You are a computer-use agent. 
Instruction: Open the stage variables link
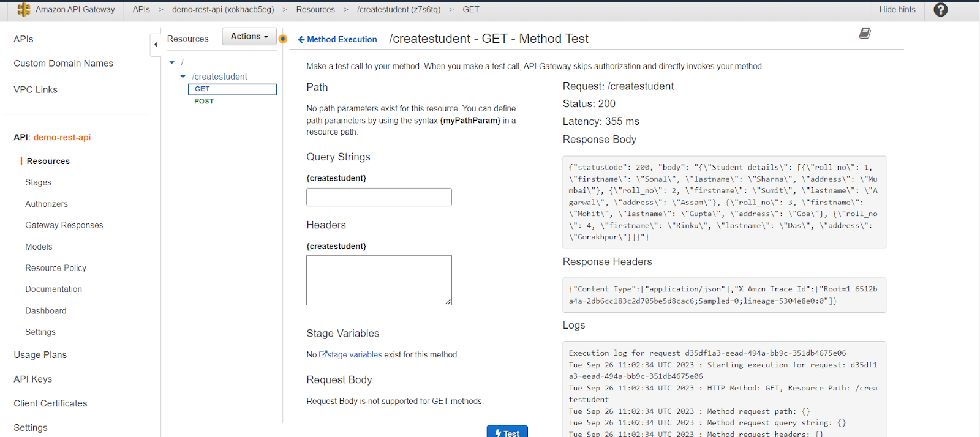point(355,354)
